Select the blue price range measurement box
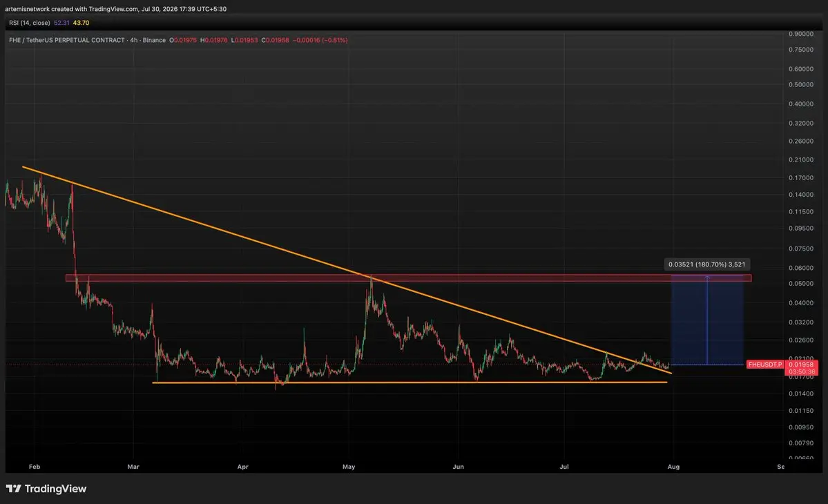This screenshot has width=828, height=504. (707, 320)
